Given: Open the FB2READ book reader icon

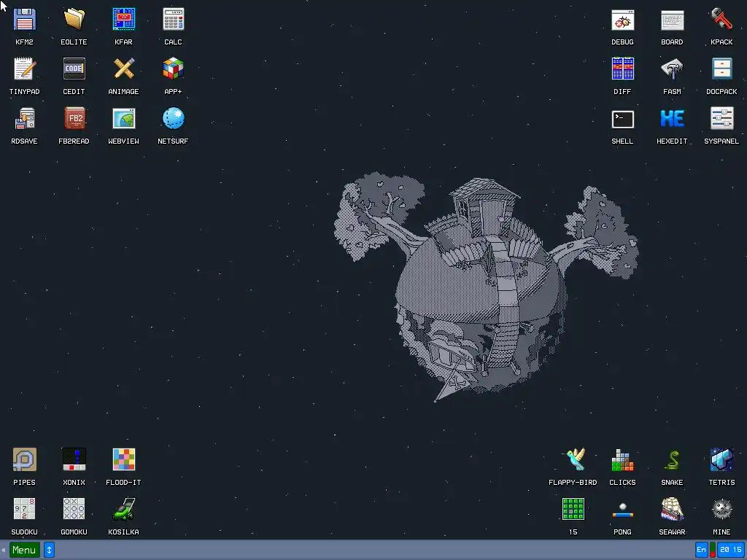Looking at the screenshot, I should (74, 119).
